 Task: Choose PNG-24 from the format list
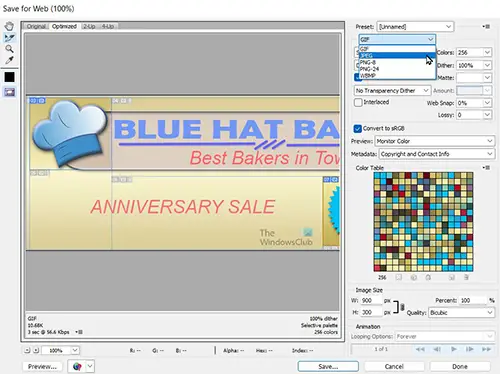coord(397,69)
